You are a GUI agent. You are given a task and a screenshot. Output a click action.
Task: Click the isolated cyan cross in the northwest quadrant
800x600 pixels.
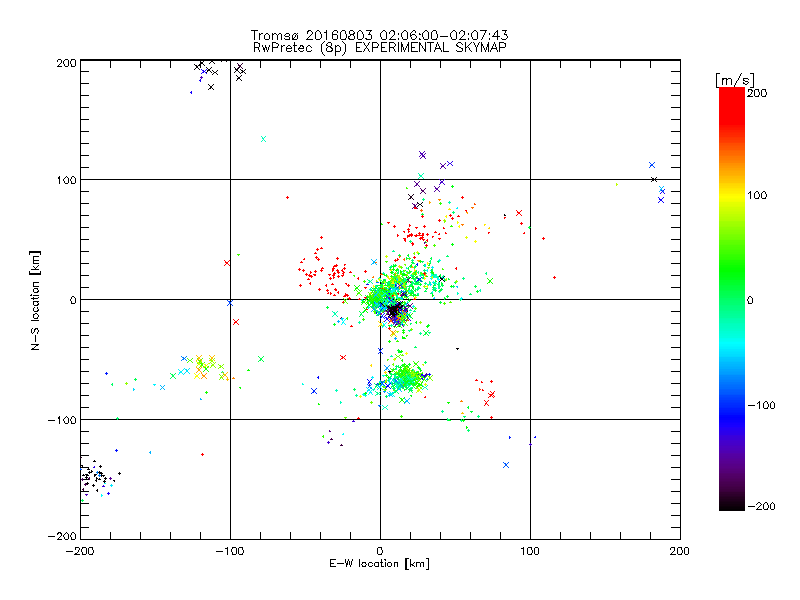[263, 139]
